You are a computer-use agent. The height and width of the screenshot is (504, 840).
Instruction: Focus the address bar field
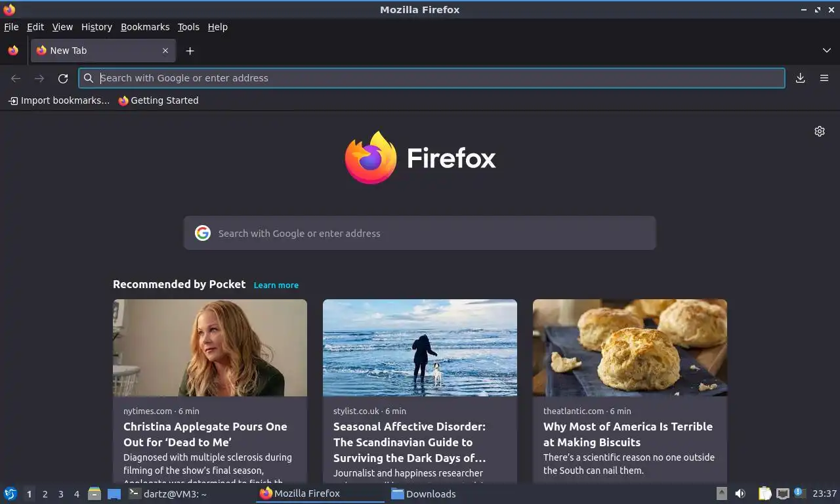click(x=432, y=78)
